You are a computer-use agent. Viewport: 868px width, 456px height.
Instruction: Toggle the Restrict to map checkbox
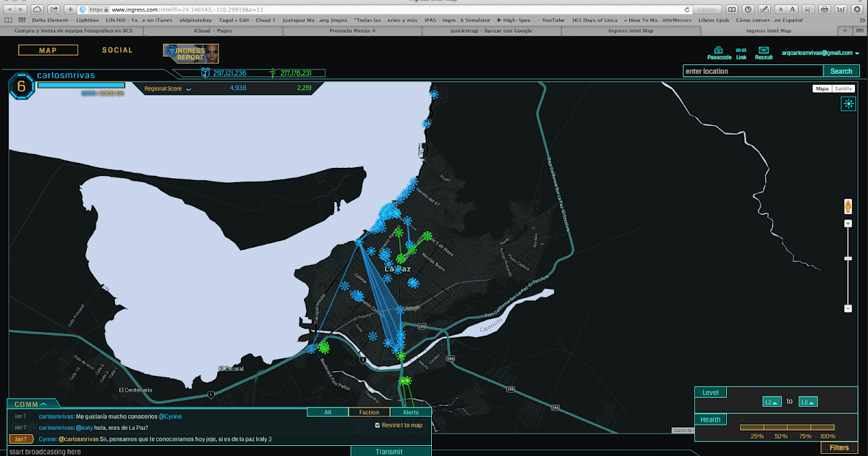pos(378,425)
